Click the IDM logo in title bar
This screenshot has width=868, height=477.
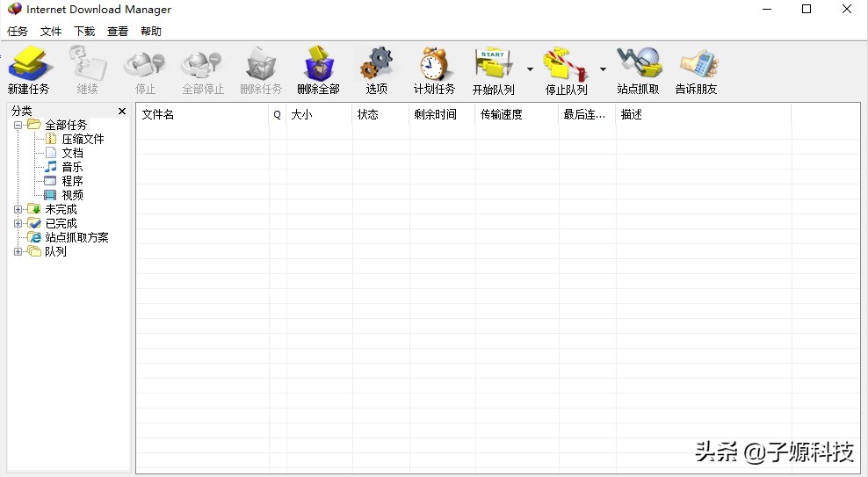(x=15, y=9)
